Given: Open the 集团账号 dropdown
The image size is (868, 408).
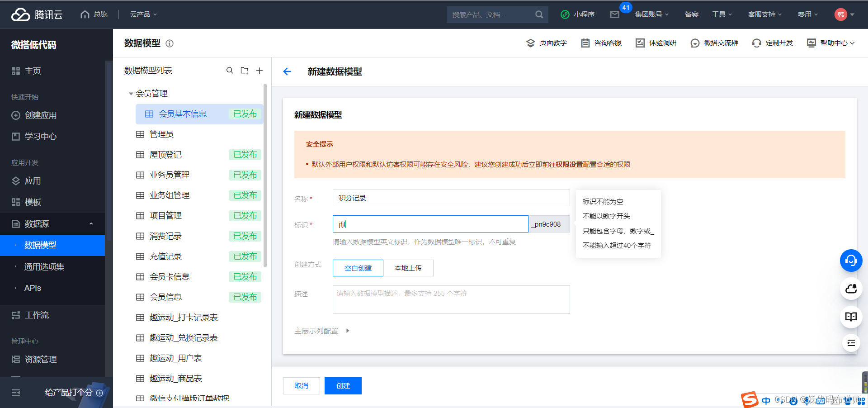Looking at the screenshot, I should [x=651, y=14].
